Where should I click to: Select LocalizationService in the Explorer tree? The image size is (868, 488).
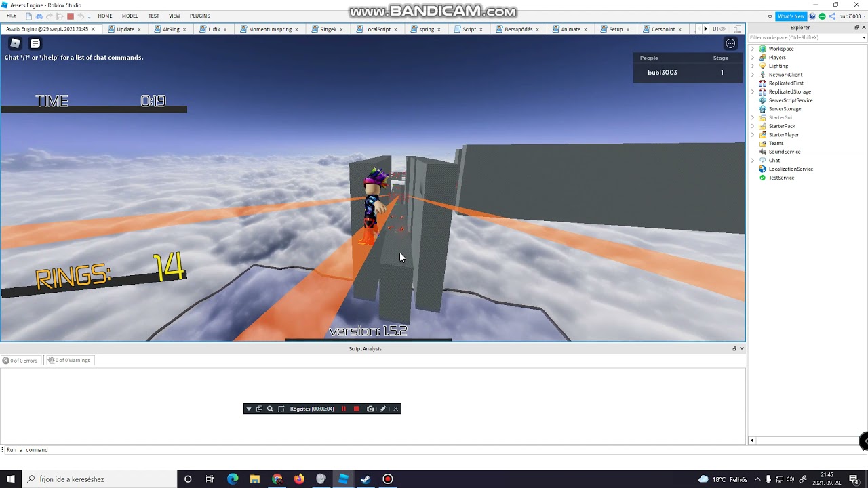[791, 169]
